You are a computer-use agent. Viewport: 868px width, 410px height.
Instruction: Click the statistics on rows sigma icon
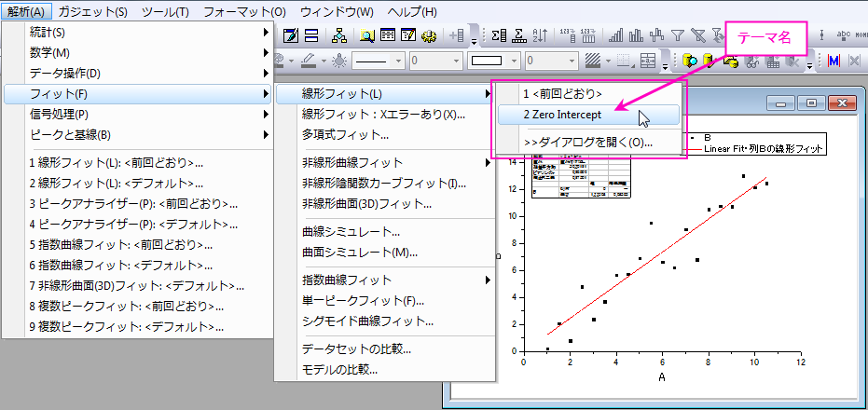point(519,36)
